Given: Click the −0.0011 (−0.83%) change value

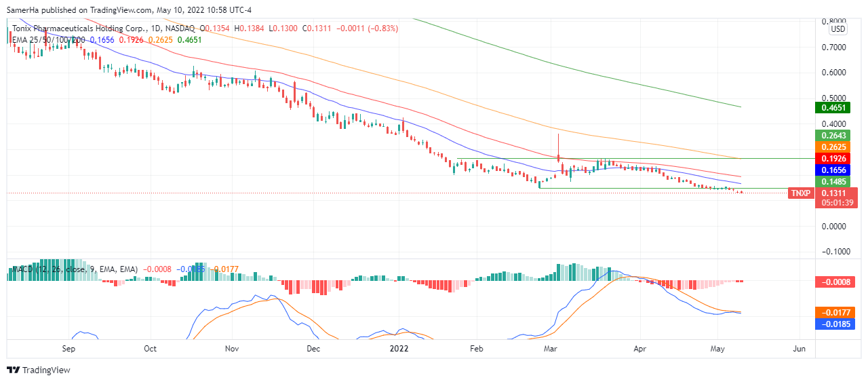Looking at the screenshot, I should point(368,28).
